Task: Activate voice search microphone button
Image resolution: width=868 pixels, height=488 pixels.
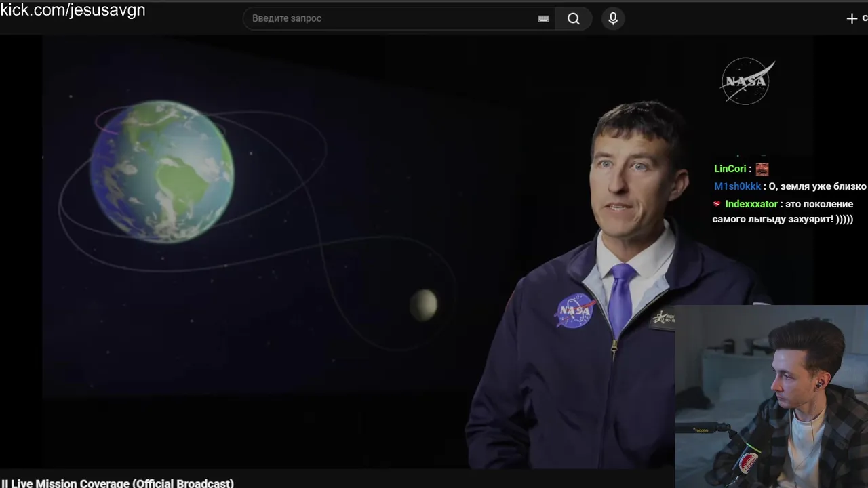Action: click(613, 18)
